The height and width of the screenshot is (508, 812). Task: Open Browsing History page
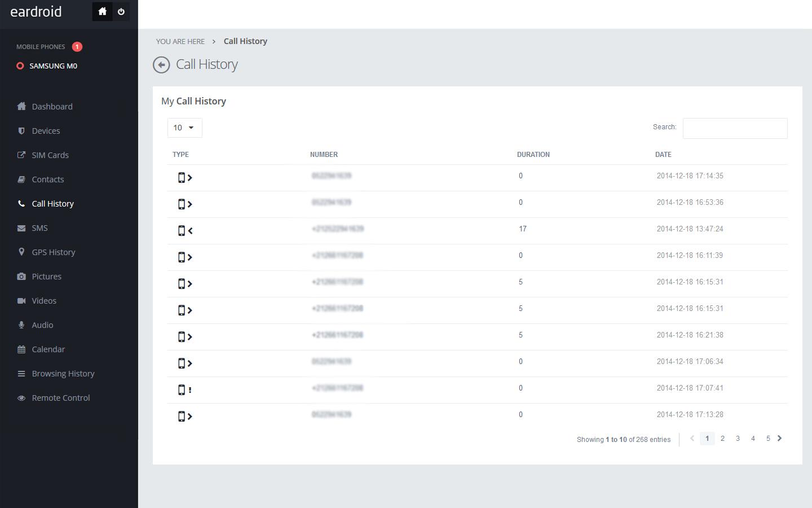tap(63, 374)
